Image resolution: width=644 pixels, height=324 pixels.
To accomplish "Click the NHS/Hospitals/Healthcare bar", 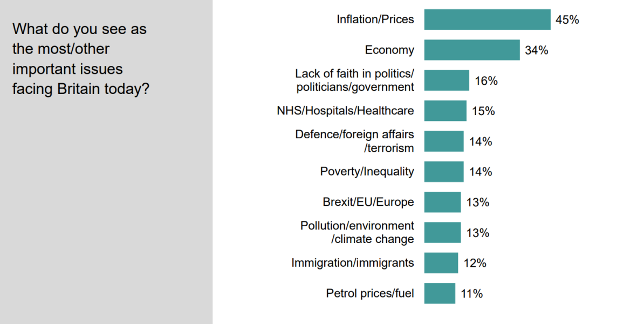I will point(445,111).
